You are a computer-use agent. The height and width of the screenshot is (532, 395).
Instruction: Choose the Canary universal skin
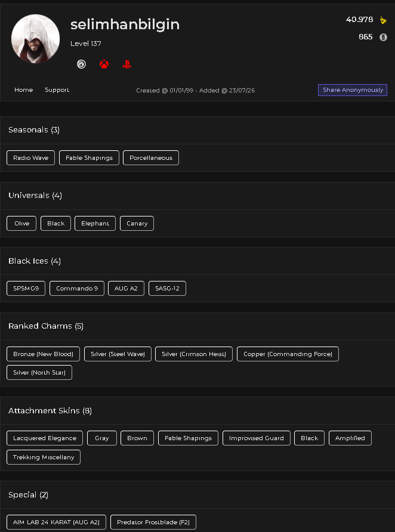[137, 223]
